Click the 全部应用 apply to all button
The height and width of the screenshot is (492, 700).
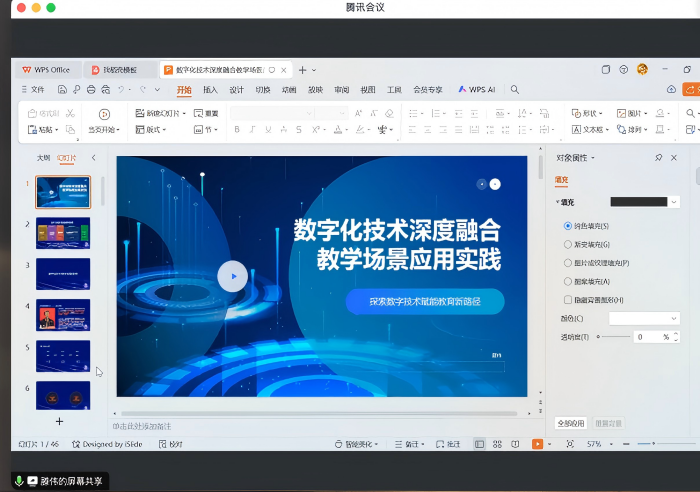[570, 423]
